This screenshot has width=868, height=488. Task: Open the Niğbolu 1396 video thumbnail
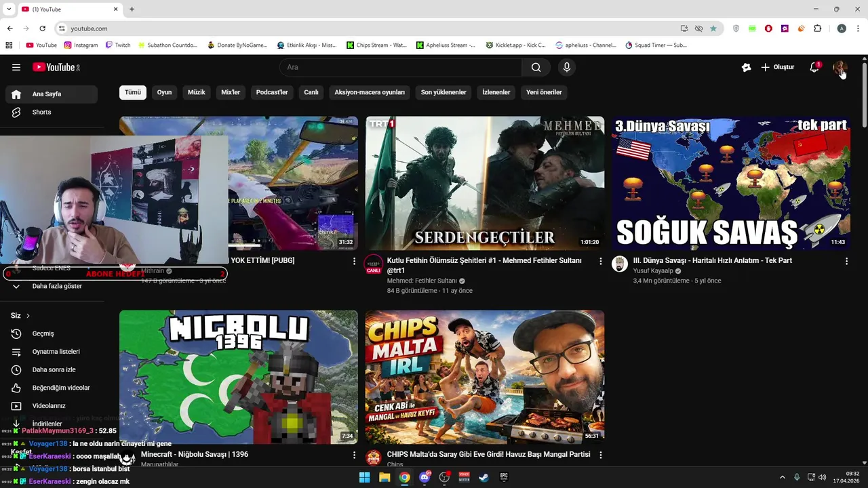click(x=239, y=377)
